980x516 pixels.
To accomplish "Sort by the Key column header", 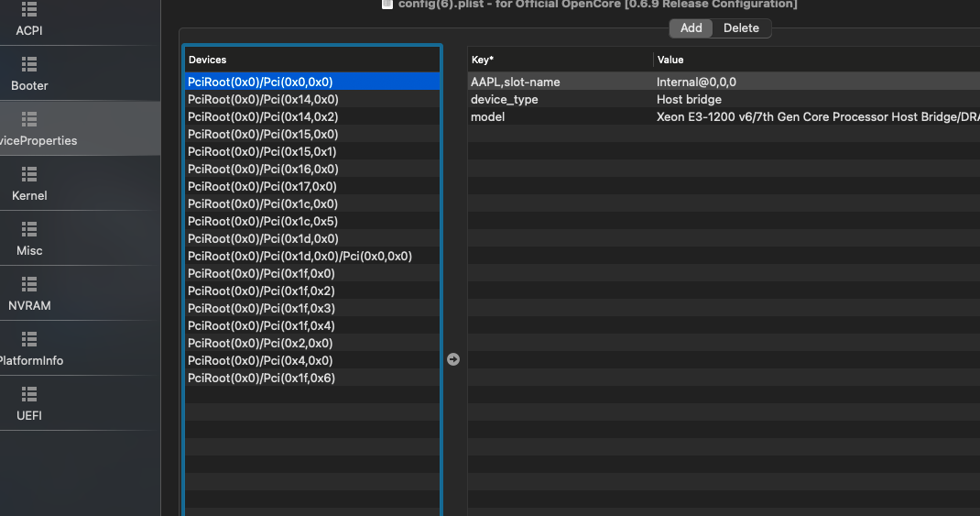I will coord(559,60).
